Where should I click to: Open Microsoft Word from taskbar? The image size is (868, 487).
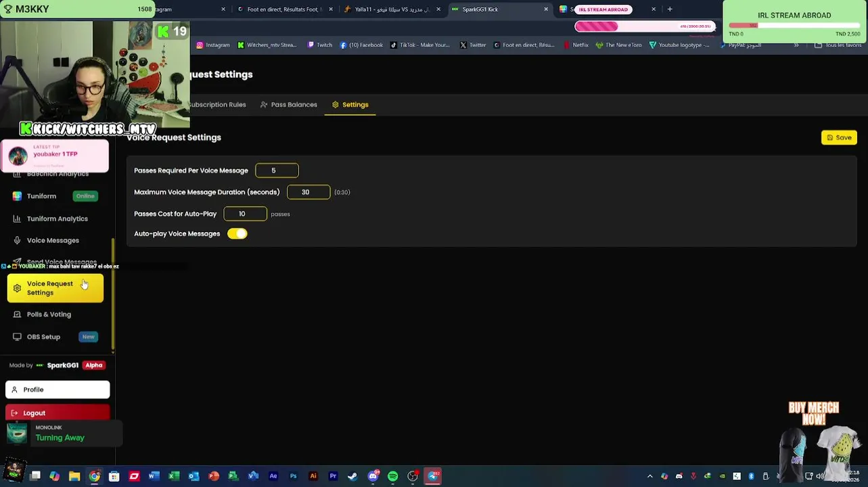pyautogui.click(x=154, y=476)
